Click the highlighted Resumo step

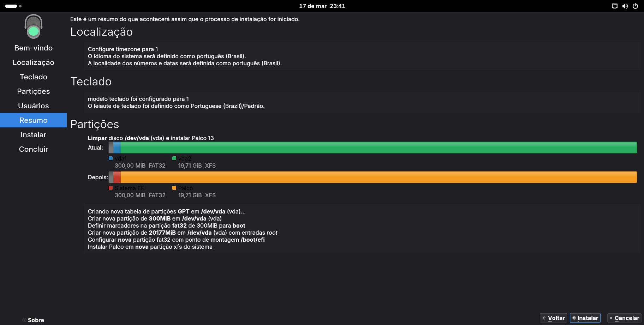click(x=34, y=120)
